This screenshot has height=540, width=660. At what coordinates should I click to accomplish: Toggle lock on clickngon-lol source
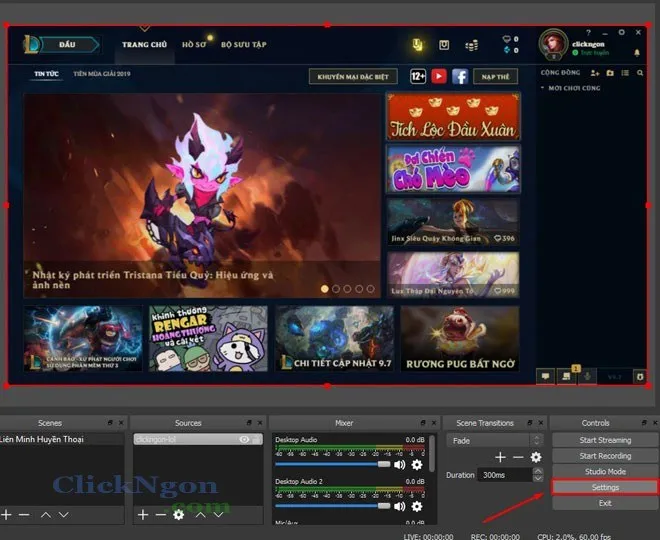coord(255,439)
